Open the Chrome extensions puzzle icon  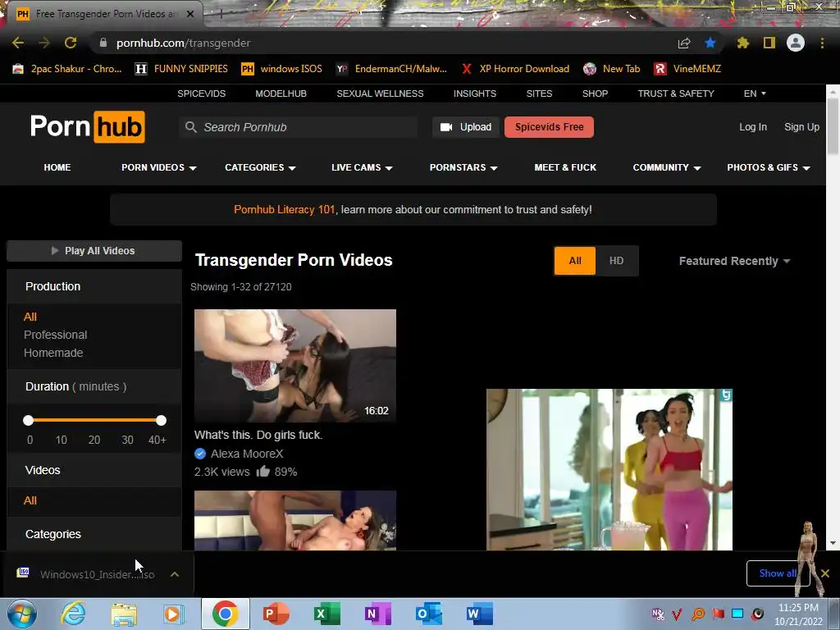coord(743,43)
